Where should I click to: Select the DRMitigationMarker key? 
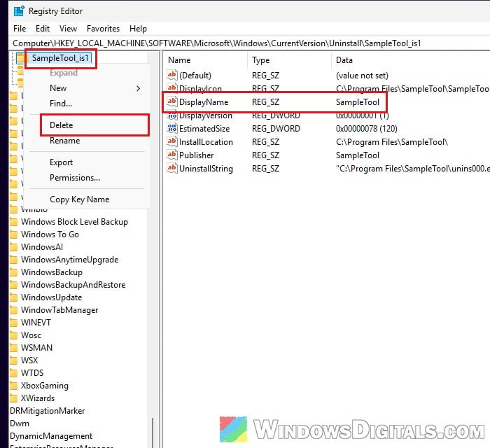point(48,410)
